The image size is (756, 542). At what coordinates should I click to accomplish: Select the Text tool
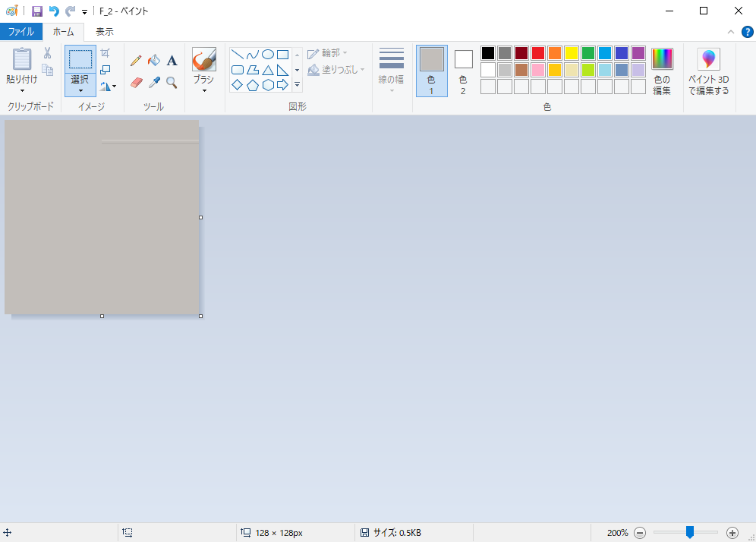(172, 60)
